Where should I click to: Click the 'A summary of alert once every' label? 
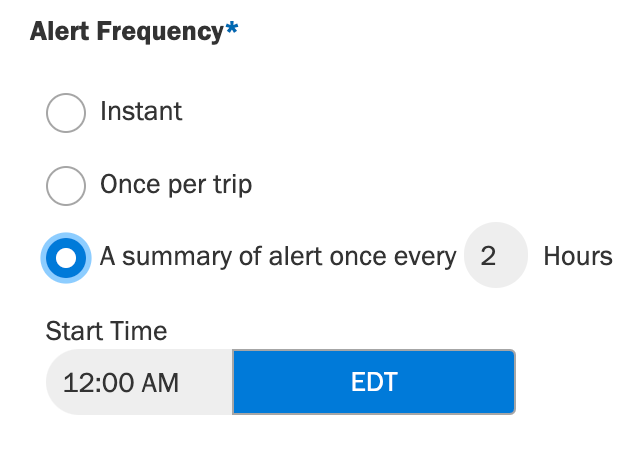pos(278,257)
